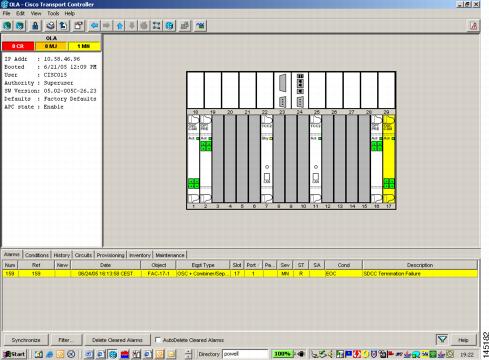Click the yellow 1 MN alarm count
489x360 pixels.
click(84, 46)
